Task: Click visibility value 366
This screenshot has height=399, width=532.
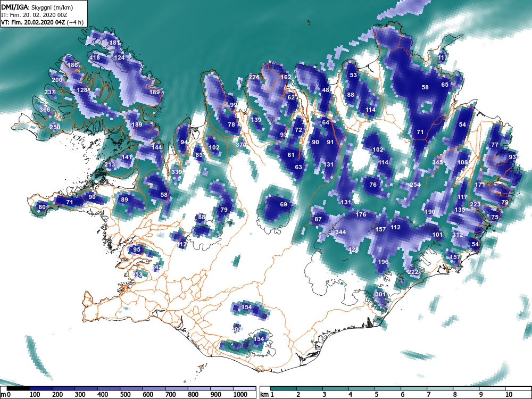Action: click(x=45, y=109)
